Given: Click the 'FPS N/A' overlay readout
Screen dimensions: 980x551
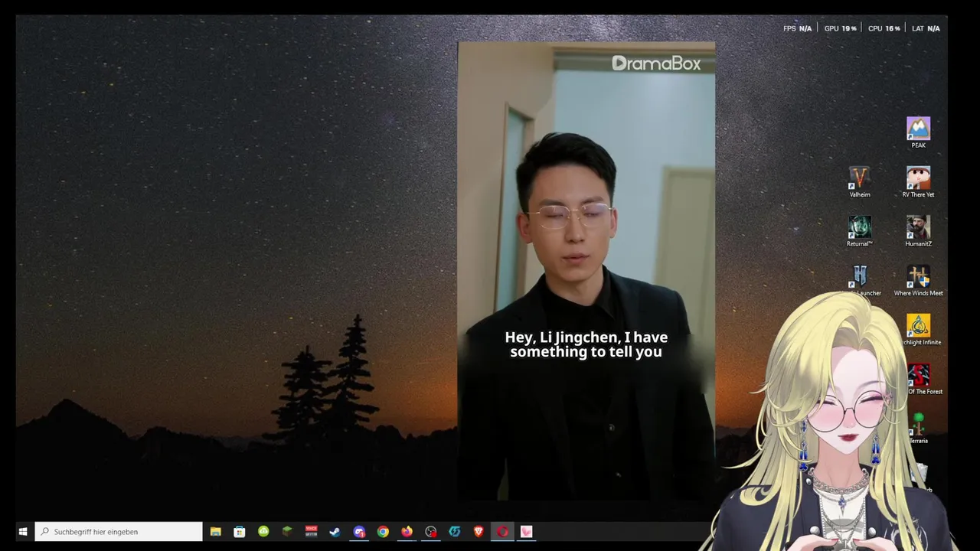Looking at the screenshot, I should pyautogui.click(x=797, y=28).
